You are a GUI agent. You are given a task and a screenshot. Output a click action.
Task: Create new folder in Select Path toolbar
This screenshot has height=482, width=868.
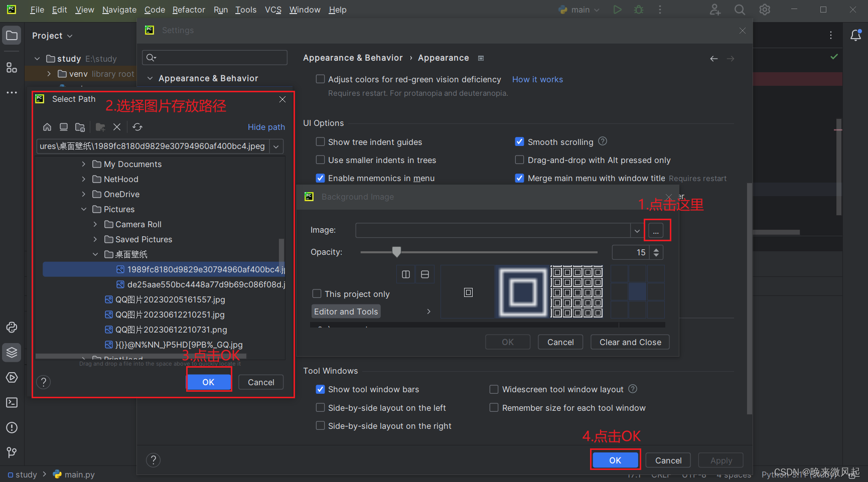point(100,127)
